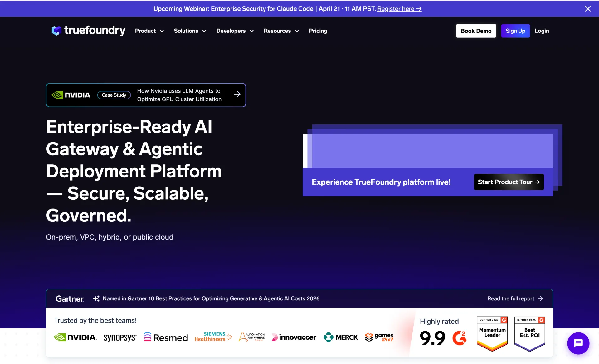Image resolution: width=599 pixels, height=364 pixels.
Task: Select the Synopsys logo
Action: click(x=120, y=337)
